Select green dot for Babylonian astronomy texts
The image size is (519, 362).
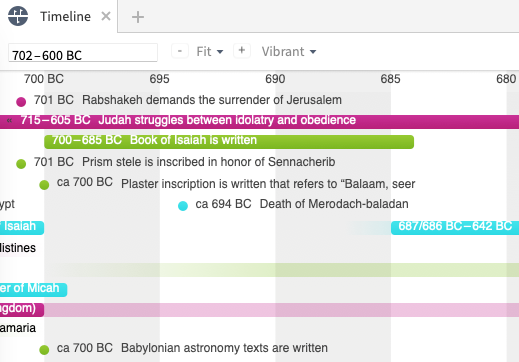[44, 350]
